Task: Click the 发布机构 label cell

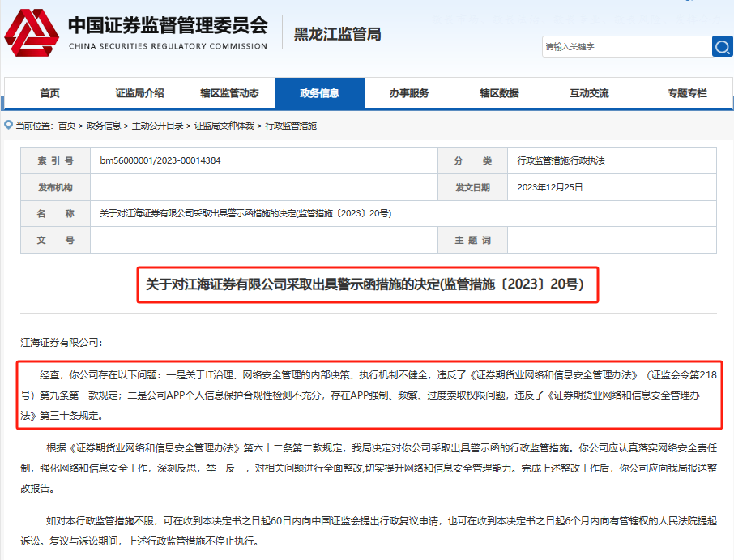Action: pos(55,187)
